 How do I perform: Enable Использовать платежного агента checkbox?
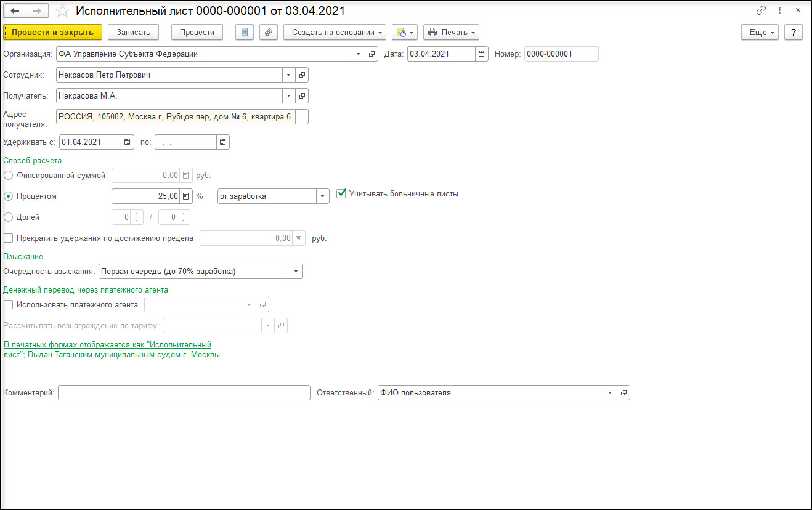pos(9,304)
